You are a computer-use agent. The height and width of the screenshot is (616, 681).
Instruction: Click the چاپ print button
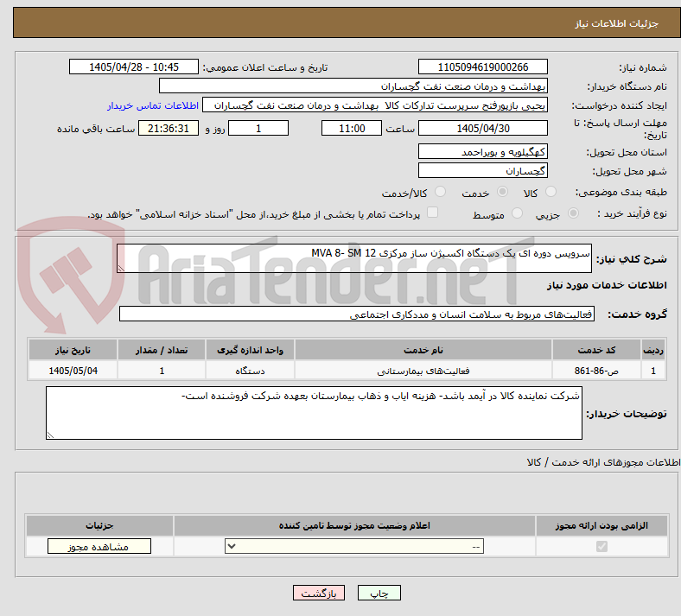click(379, 593)
